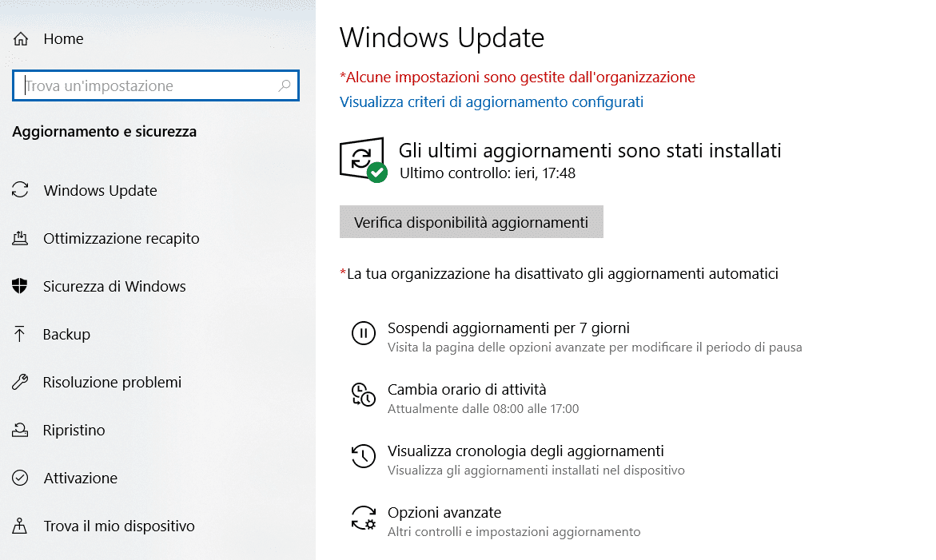
Task: Click the Ripristino recovery icon
Action: pyautogui.click(x=20, y=430)
